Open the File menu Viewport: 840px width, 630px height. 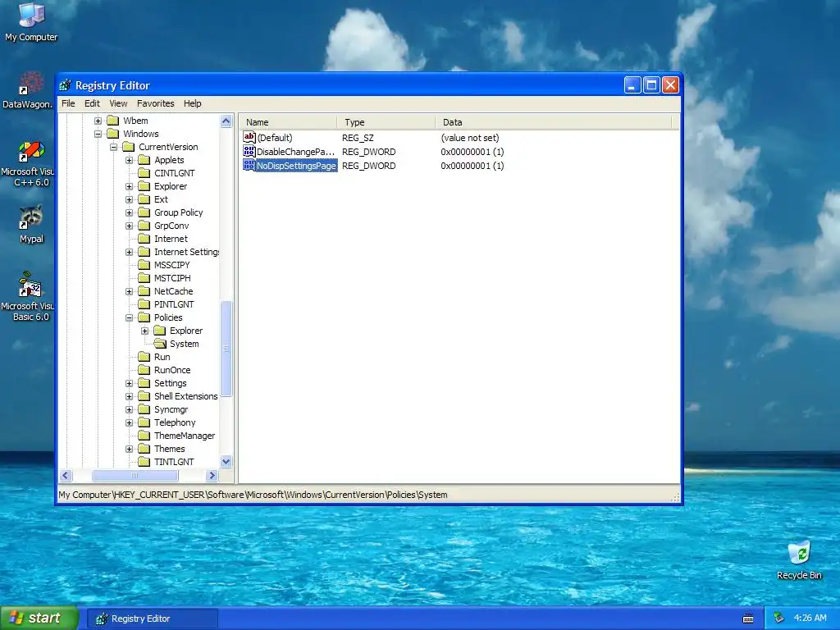coord(68,103)
